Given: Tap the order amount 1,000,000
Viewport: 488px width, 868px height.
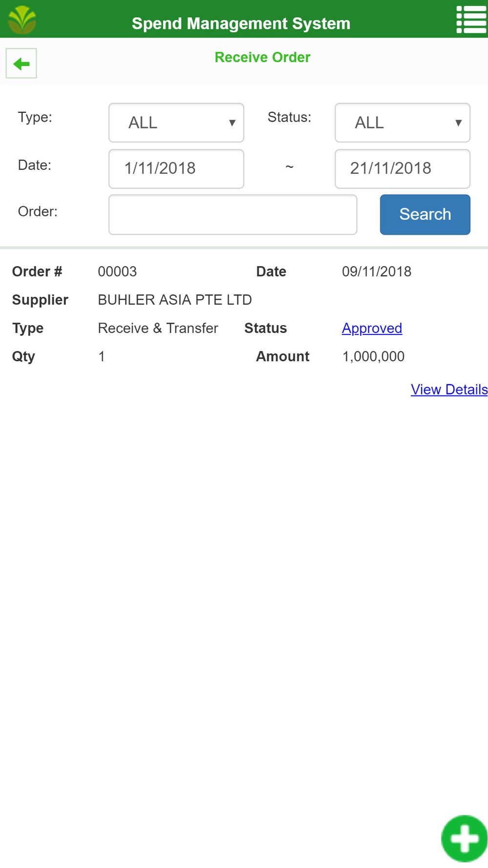Looking at the screenshot, I should pos(373,356).
